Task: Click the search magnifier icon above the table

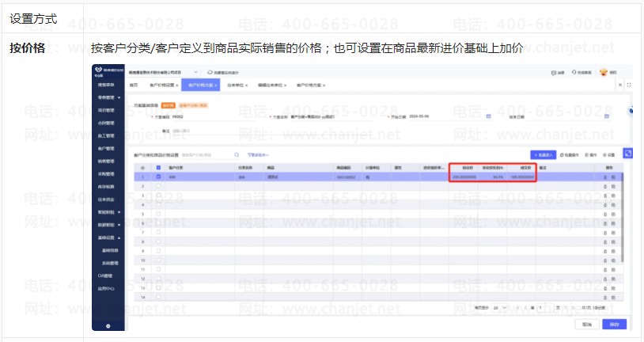Action: pyautogui.click(x=237, y=155)
